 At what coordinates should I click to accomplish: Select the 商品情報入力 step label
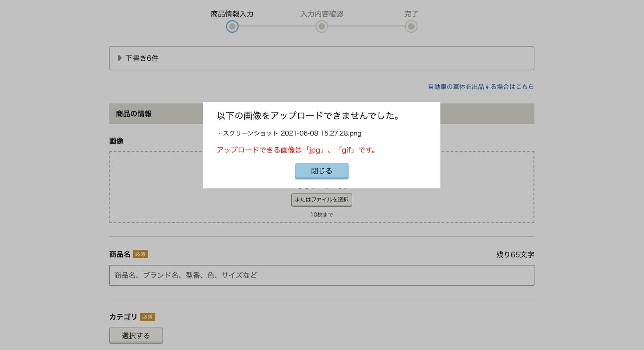[x=232, y=14]
